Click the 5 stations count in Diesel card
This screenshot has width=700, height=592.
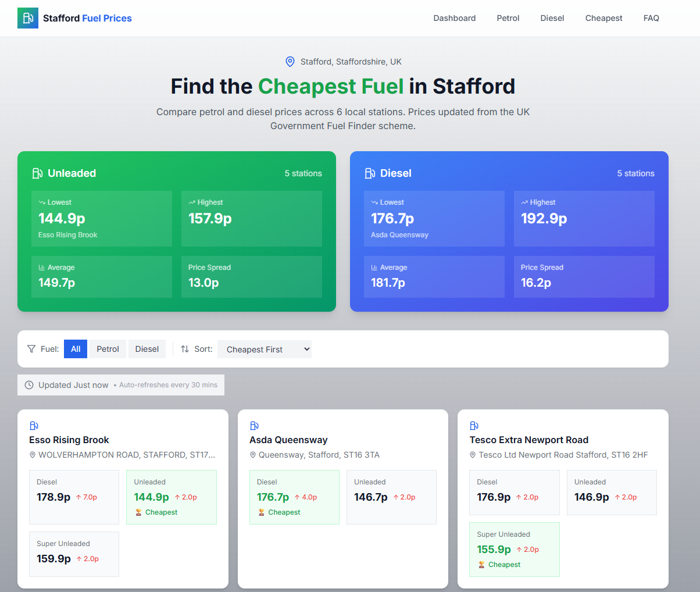635,173
